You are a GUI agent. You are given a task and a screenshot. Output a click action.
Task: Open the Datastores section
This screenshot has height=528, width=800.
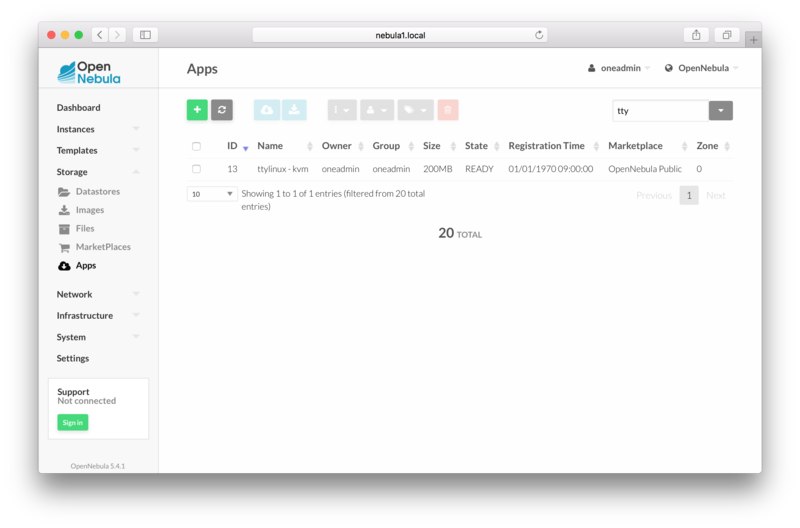(x=97, y=191)
